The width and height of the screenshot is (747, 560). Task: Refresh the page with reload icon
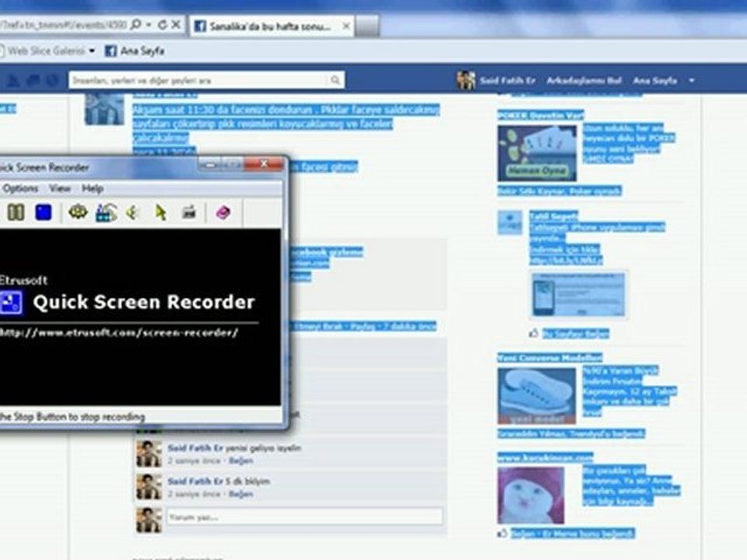(162, 25)
